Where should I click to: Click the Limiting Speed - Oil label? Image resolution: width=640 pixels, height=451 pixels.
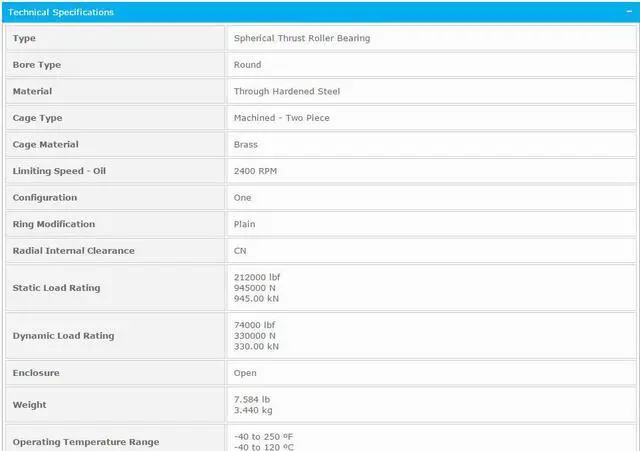[59, 171]
